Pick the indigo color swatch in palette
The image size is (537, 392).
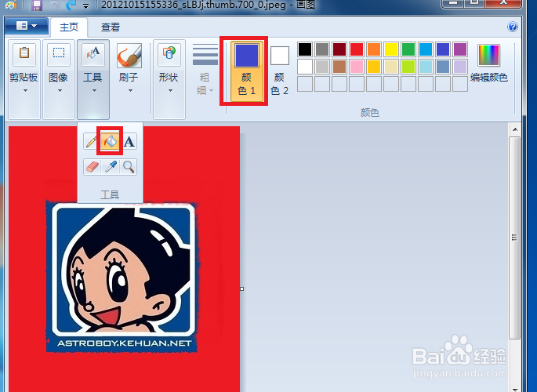[443, 49]
